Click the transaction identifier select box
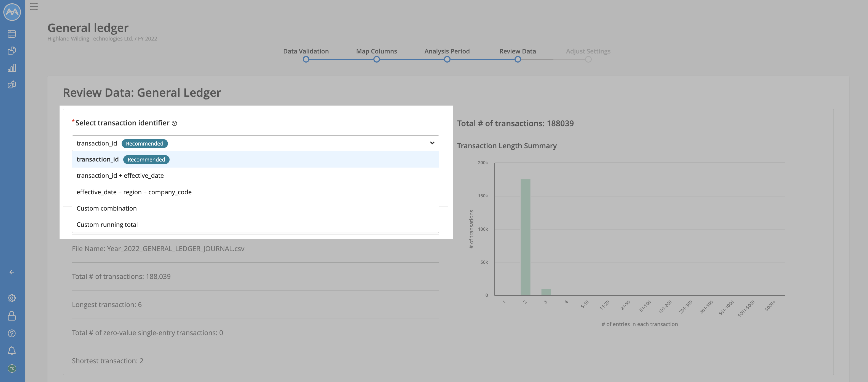 (x=255, y=143)
